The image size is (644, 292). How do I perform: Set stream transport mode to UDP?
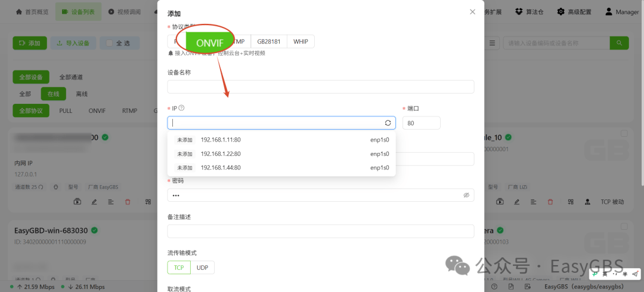click(x=203, y=268)
